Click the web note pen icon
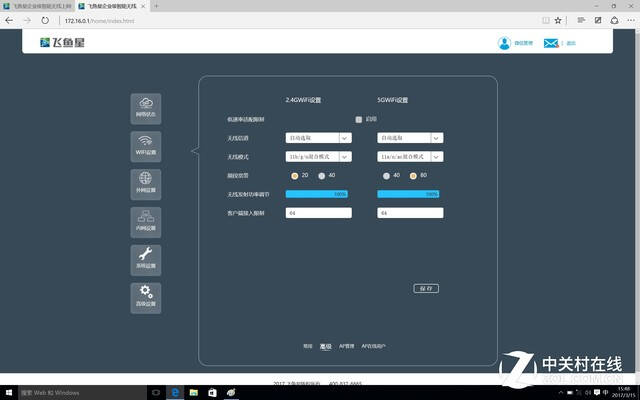The height and width of the screenshot is (400, 640). (x=598, y=20)
